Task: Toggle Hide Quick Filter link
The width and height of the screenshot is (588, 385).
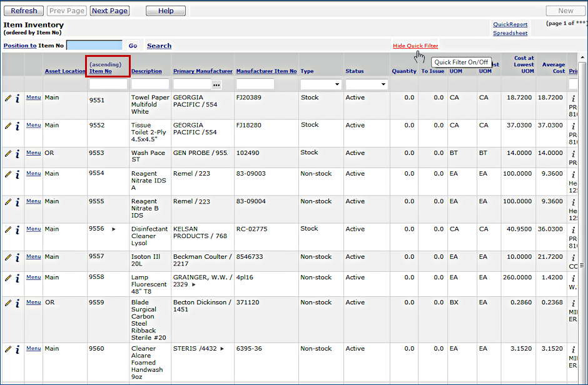Action: (415, 46)
